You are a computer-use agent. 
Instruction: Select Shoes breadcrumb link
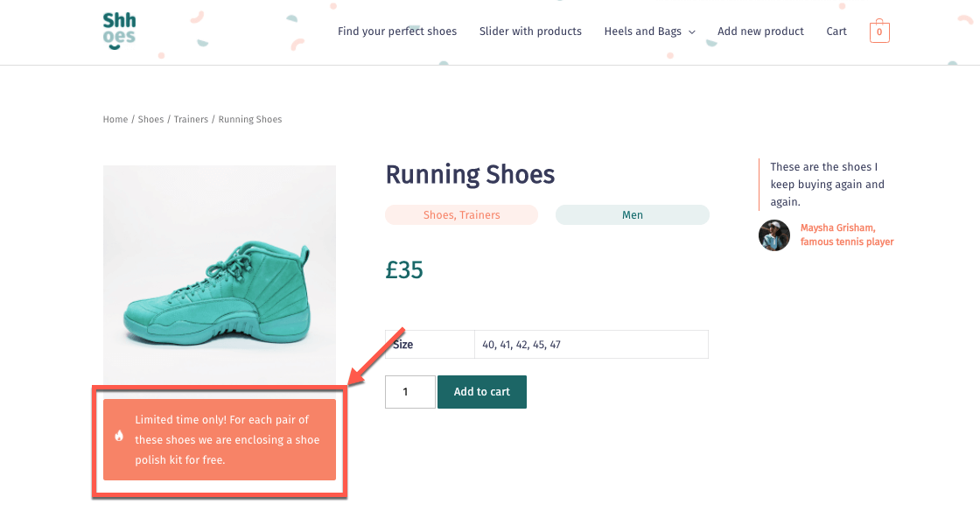point(150,119)
